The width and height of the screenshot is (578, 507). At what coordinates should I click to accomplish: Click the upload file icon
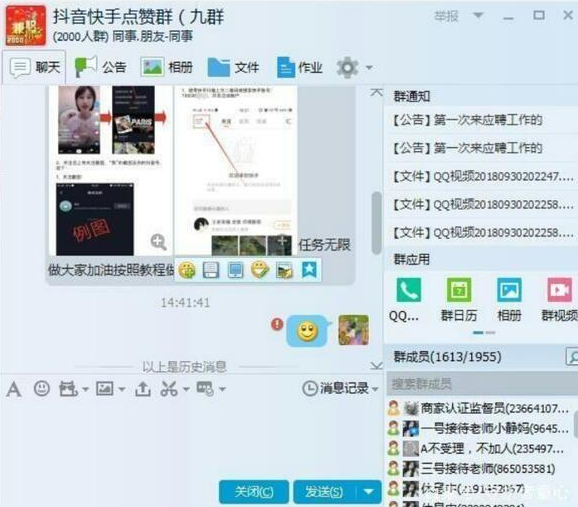[143, 389]
